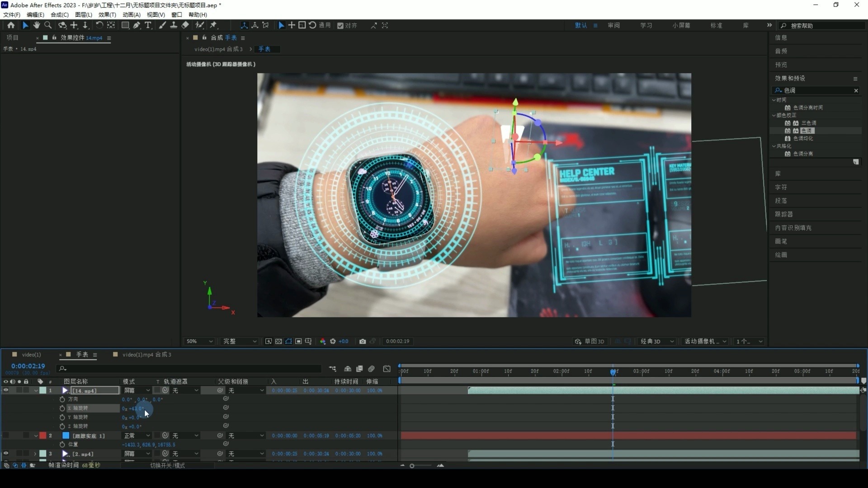The height and width of the screenshot is (488, 868).
Task: Open the 50% magnification dropdown
Action: click(199, 342)
